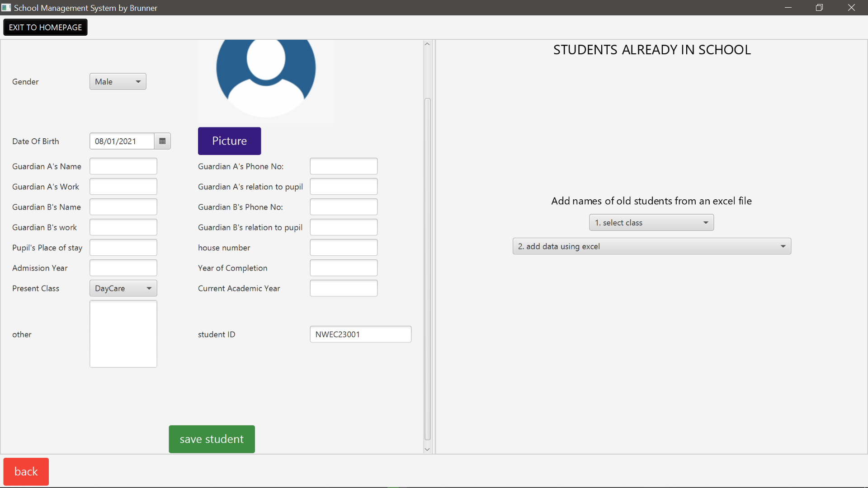This screenshot has width=868, height=488.
Task: Click Guardian A's relation to pupil field
Action: (x=344, y=187)
